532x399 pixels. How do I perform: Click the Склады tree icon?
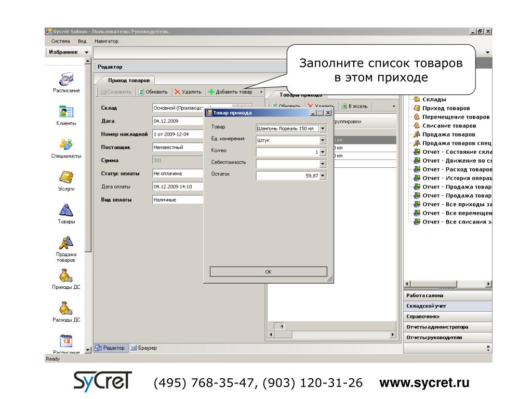point(417,99)
